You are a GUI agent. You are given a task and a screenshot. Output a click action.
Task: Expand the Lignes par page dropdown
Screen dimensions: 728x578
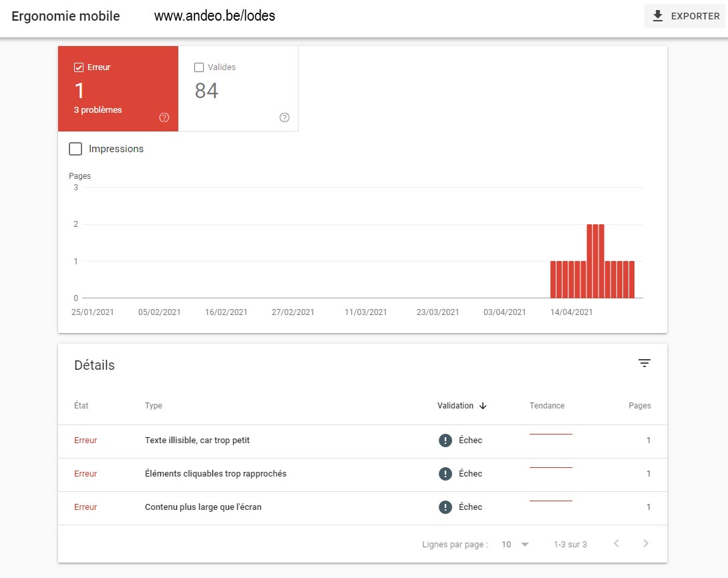coord(514,545)
